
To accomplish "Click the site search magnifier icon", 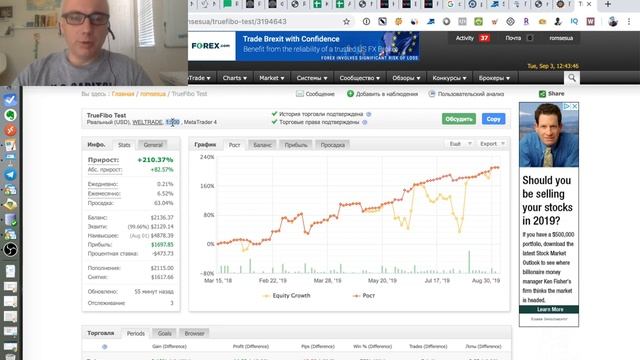I will (x=572, y=78).
